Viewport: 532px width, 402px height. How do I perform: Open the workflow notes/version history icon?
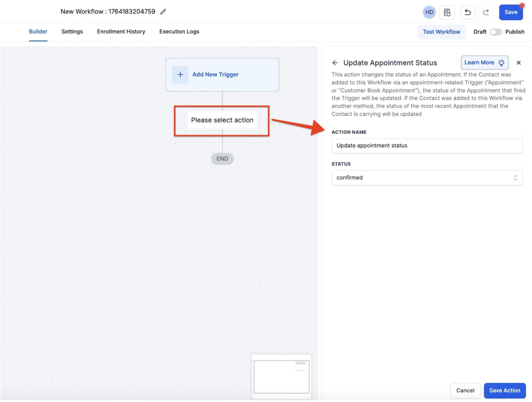pyautogui.click(x=447, y=12)
